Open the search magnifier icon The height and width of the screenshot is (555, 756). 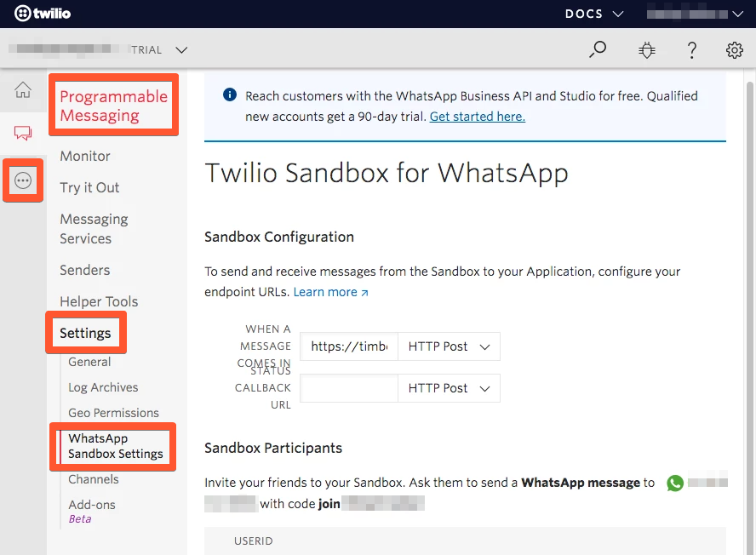(598, 49)
